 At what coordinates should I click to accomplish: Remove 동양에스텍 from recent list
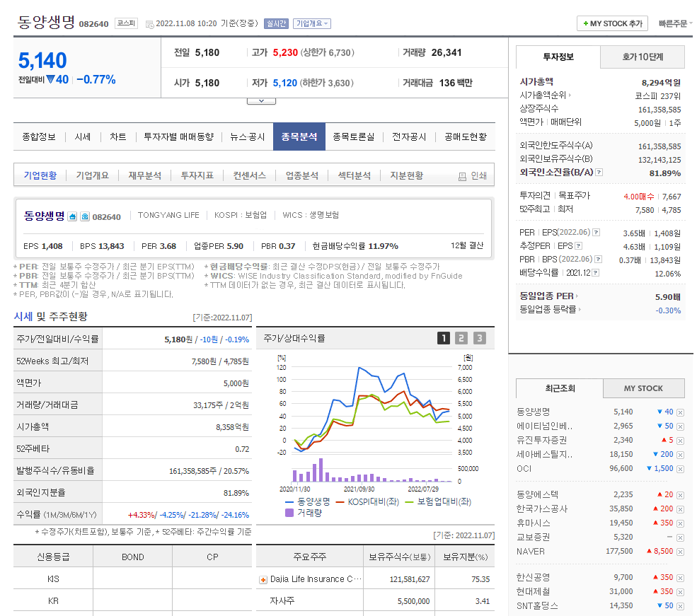click(680, 495)
